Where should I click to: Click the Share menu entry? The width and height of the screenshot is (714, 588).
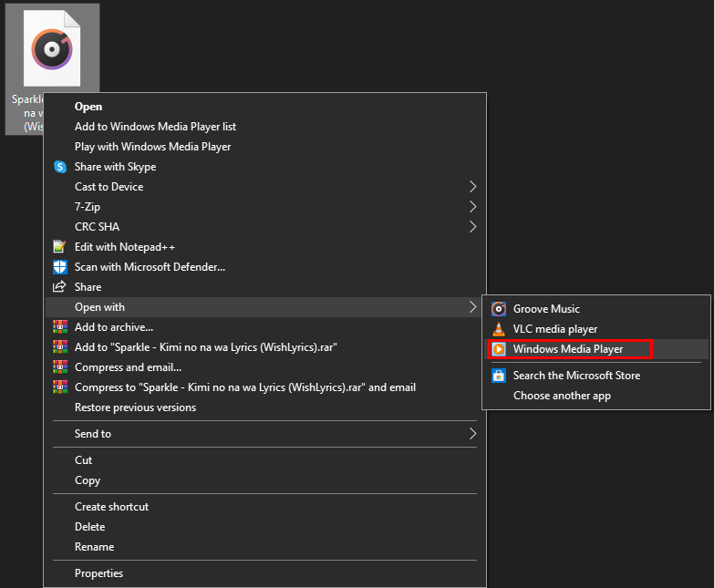click(265, 287)
